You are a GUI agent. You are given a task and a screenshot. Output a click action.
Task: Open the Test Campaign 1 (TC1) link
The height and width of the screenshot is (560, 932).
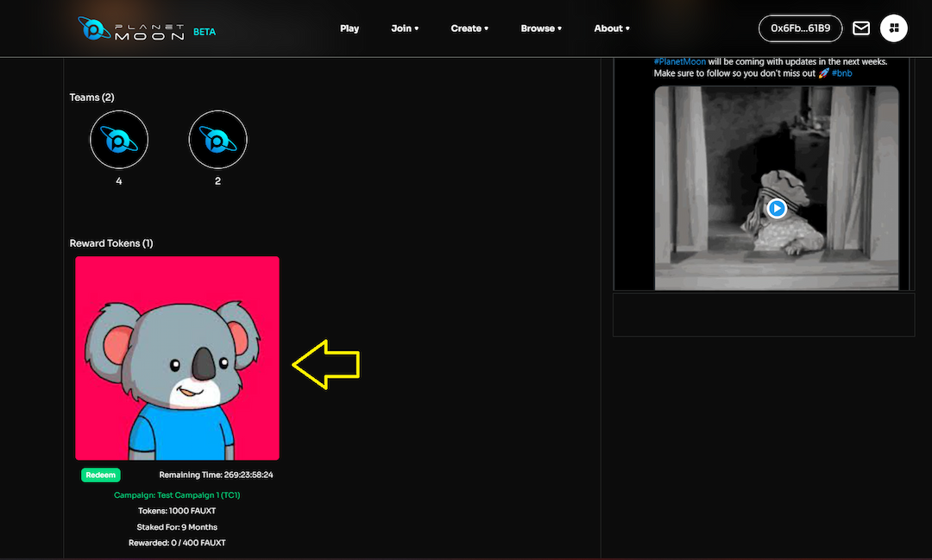click(177, 495)
